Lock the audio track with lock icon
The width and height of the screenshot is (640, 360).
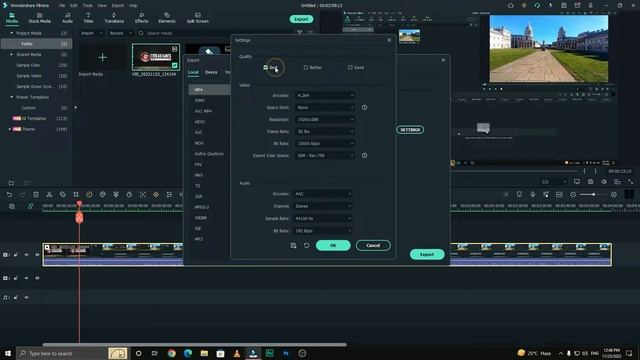pos(16,298)
